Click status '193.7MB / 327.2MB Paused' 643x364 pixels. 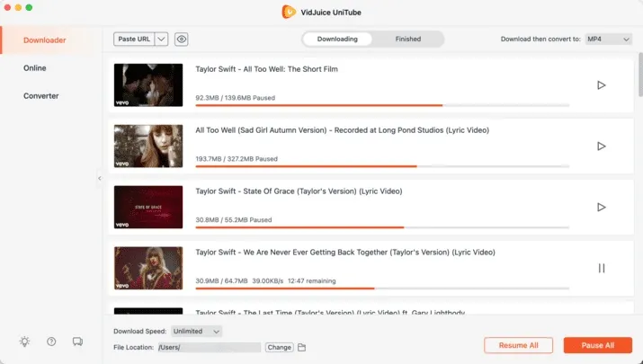(237, 159)
